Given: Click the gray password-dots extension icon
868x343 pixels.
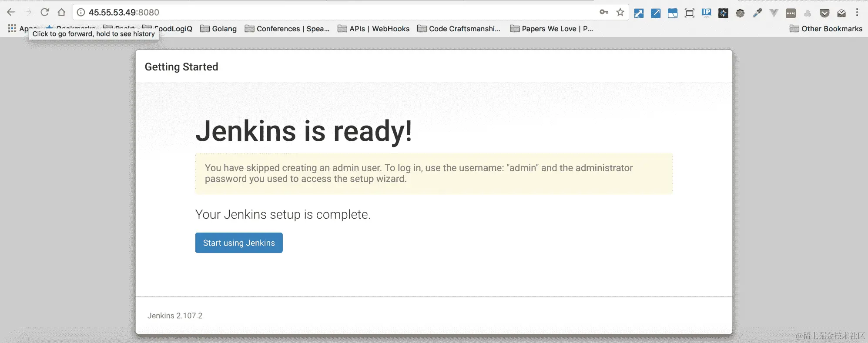Looking at the screenshot, I should (791, 13).
